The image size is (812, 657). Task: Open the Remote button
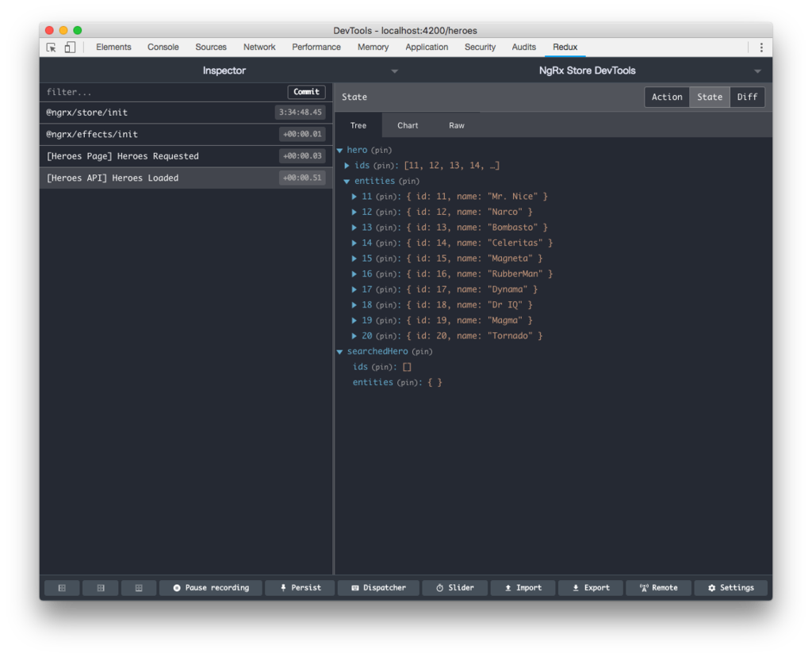[658, 587]
